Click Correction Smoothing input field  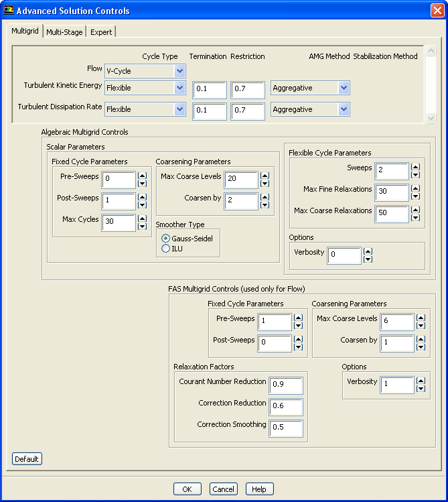(x=286, y=428)
